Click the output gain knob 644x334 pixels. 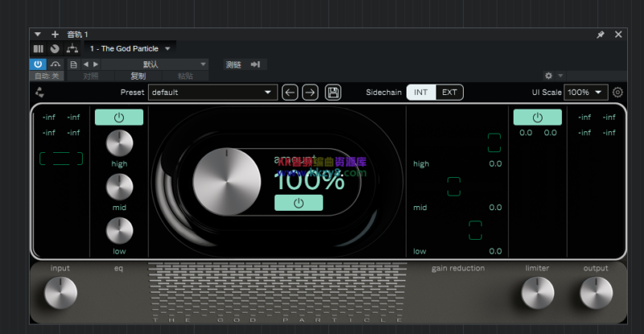coord(596,293)
